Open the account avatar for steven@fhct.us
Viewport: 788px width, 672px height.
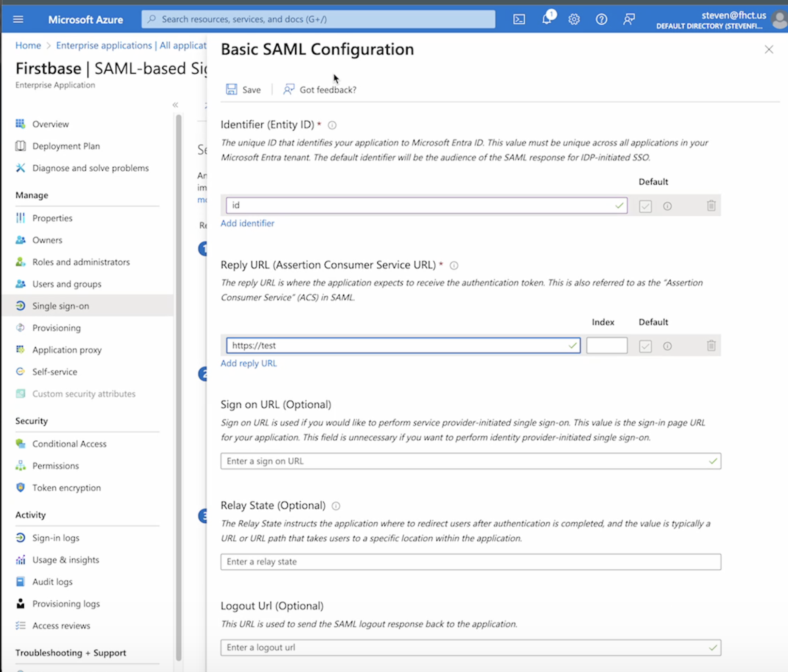[x=779, y=20]
